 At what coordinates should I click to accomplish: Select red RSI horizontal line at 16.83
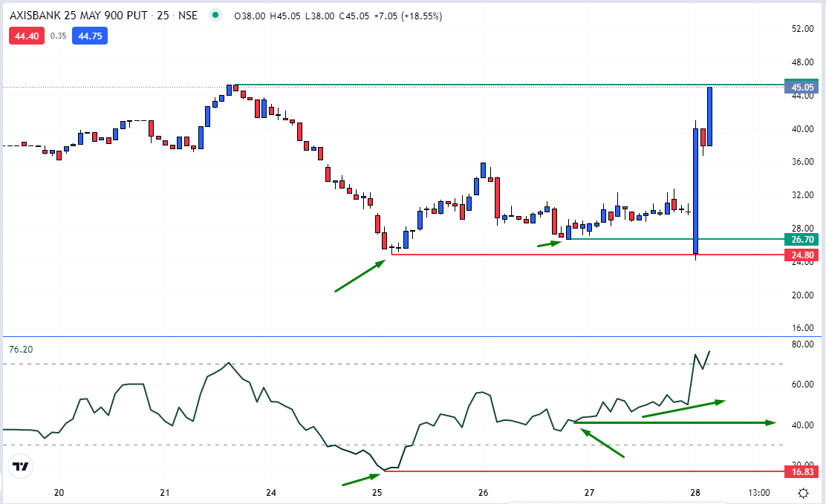(584, 471)
